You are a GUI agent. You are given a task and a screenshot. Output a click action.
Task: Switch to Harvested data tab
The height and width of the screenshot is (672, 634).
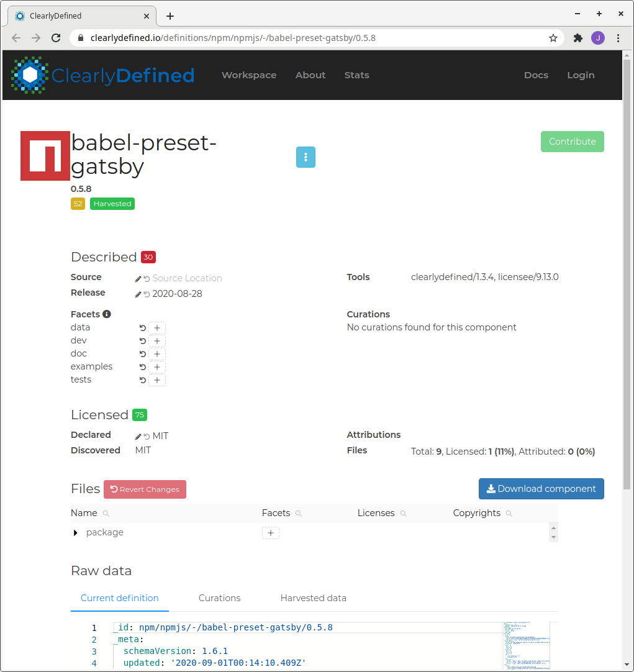click(x=313, y=598)
